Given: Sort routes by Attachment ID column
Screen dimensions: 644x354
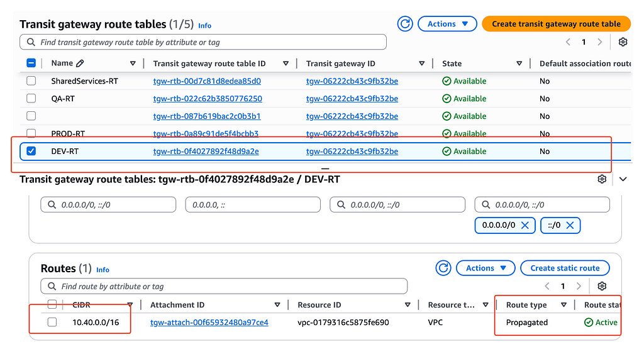Looking at the screenshot, I should (277, 305).
